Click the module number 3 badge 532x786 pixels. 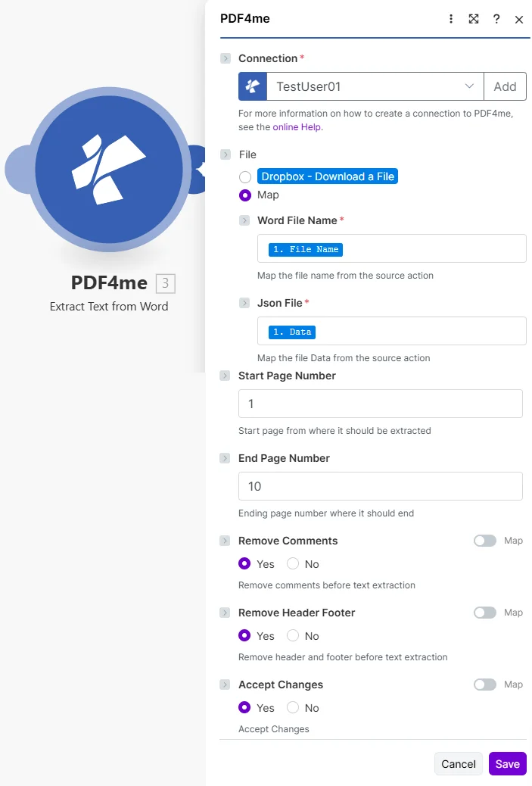pyautogui.click(x=165, y=283)
